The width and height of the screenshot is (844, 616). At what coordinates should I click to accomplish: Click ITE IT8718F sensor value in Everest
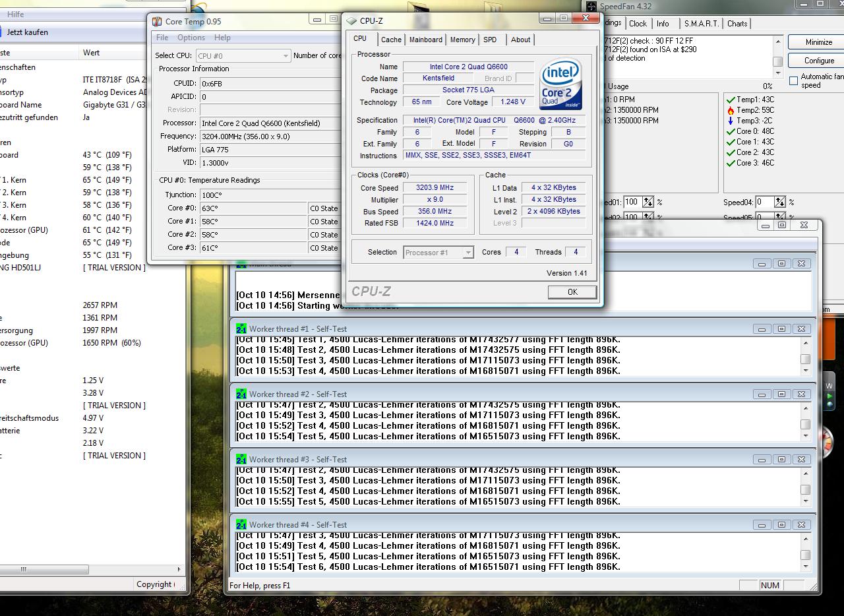pos(115,80)
